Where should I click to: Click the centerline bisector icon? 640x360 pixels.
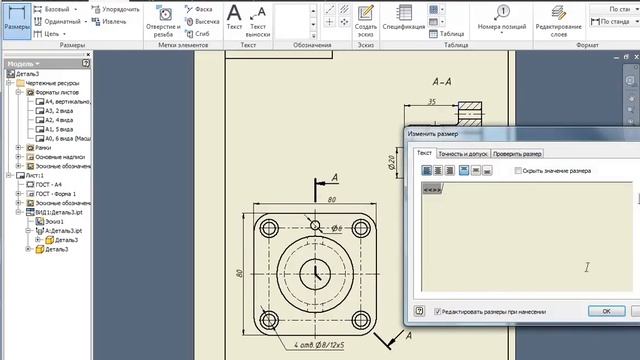coord(344,10)
